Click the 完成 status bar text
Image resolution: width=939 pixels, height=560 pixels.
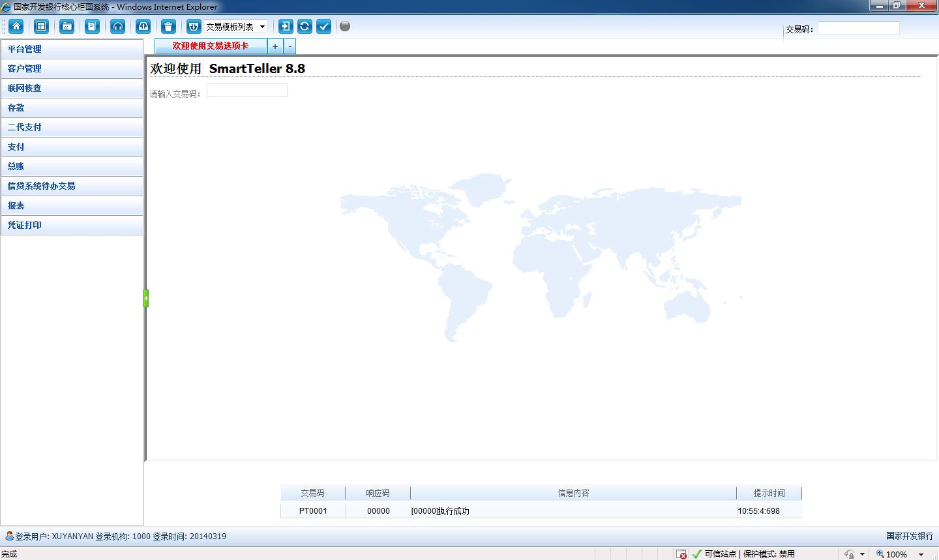point(9,554)
